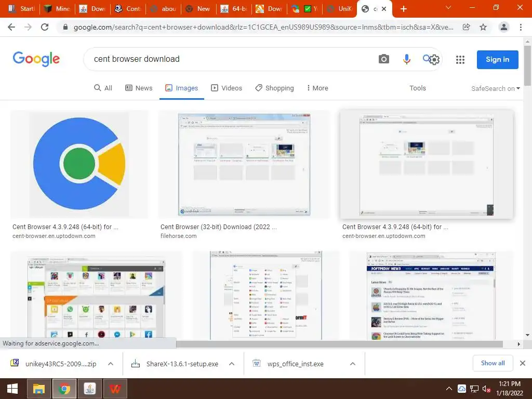Viewport: 532px width, 399px height.
Task: Reload the page with refresh icon
Action: click(x=45, y=27)
